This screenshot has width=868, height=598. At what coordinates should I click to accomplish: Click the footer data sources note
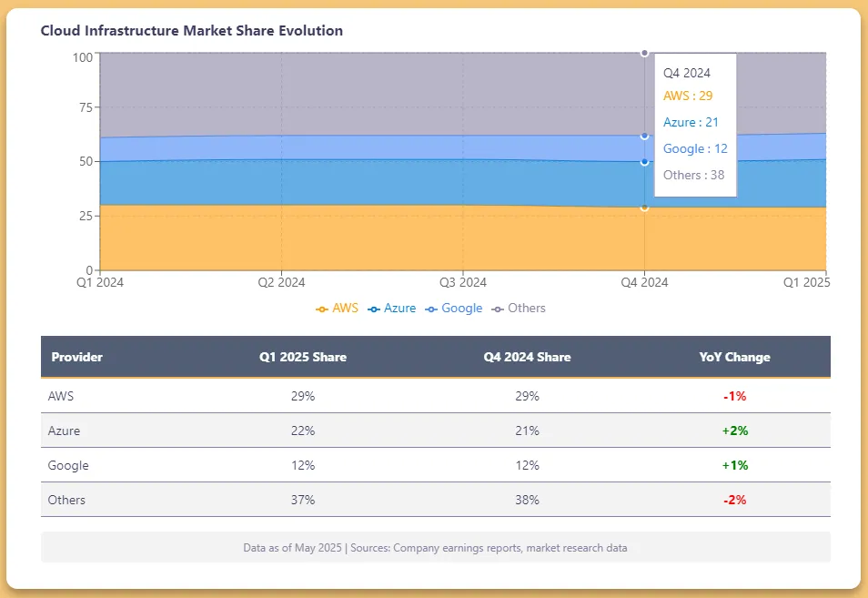tap(435, 548)
